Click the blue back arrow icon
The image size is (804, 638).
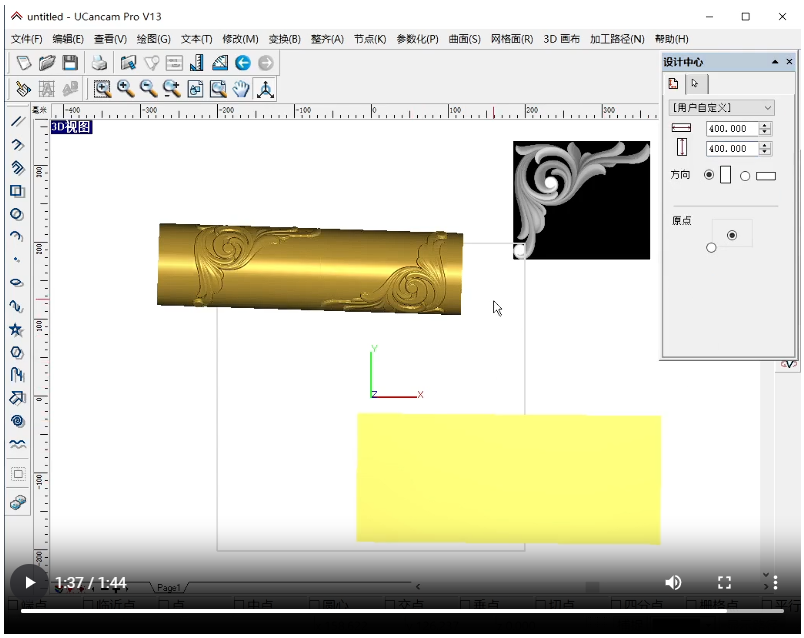pyautogui.click(x=243, y=63)
